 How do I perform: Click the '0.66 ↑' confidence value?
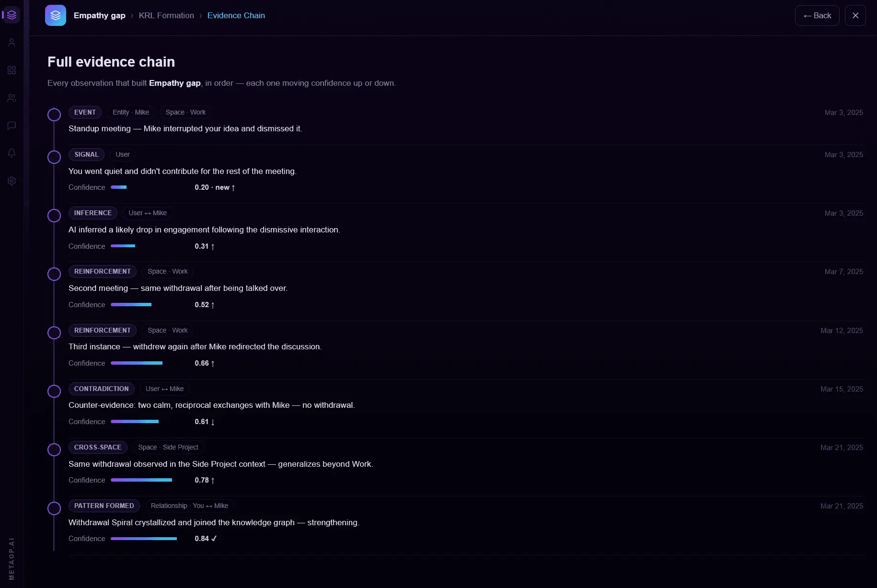pyautogui.click(x=205, y=363)
